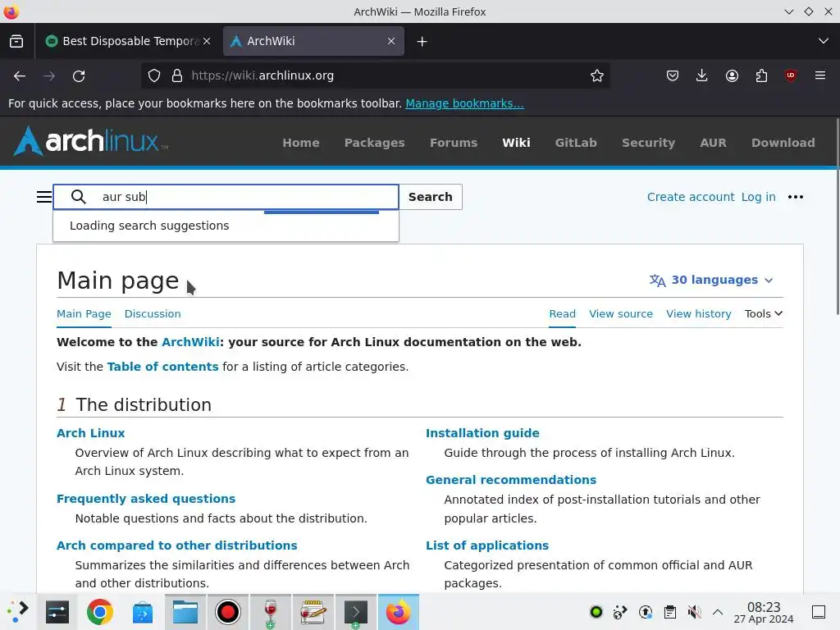Open the Table of contents link
840x630 pixels.
(163, 367)
